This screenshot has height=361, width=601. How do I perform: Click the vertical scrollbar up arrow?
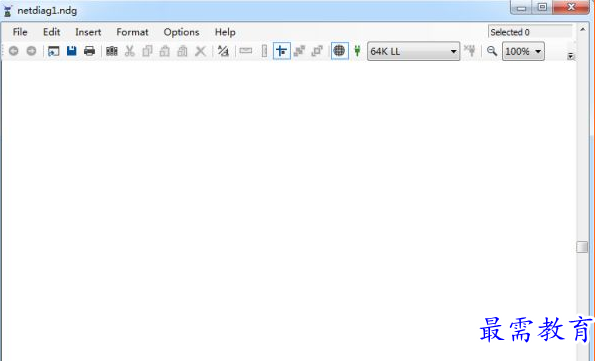[583, 30]
